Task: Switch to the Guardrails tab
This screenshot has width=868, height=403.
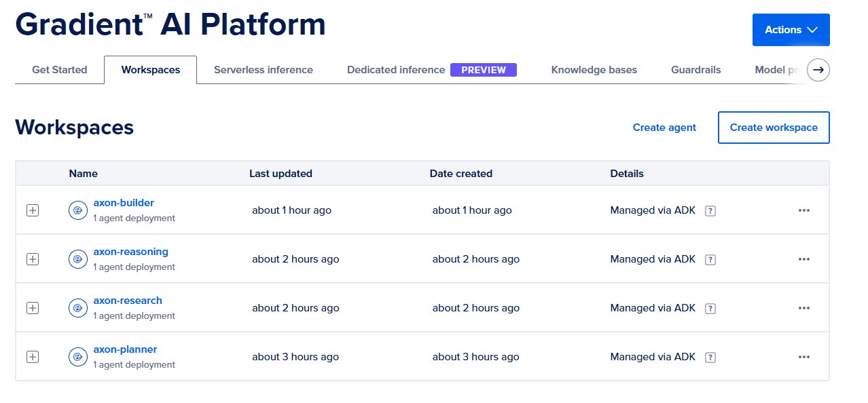Action: tap(696, 70)
